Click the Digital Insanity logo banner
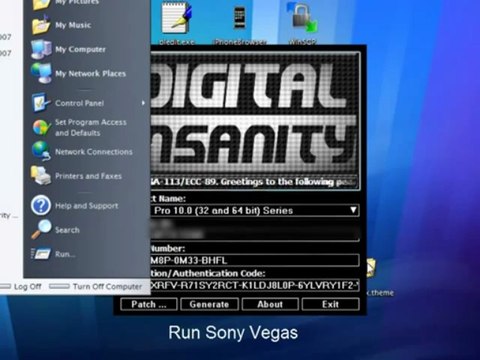The image size is (480, 360). coord(255,113)
